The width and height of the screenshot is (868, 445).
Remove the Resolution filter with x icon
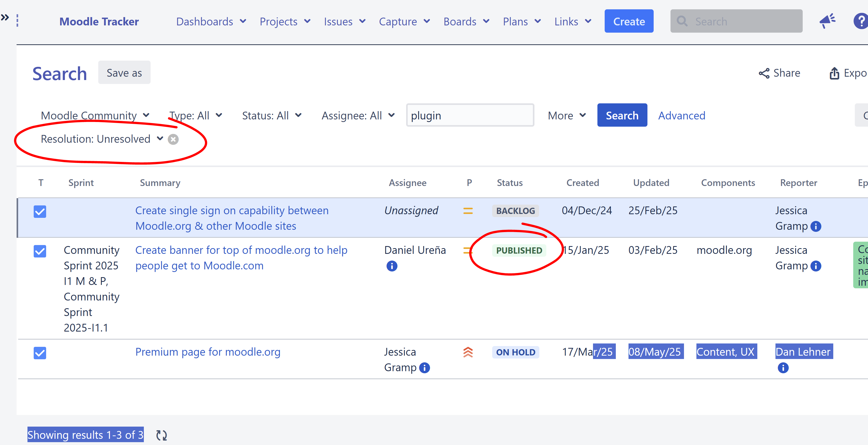click(x=173, y=139)
